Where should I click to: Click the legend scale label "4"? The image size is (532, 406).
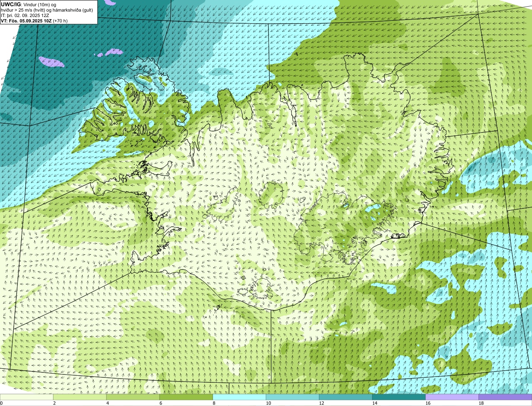pos(108,403)
